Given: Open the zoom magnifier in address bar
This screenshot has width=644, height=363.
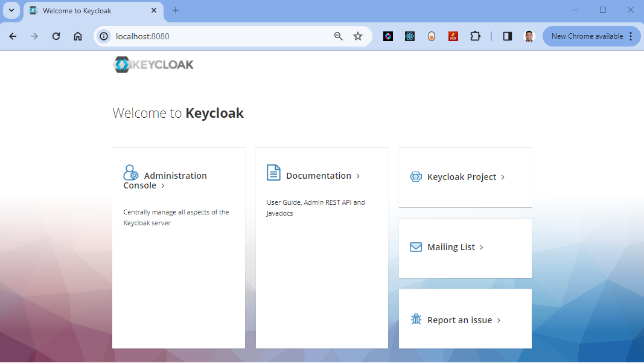Looking at the screenshot, I should (339, 36).
